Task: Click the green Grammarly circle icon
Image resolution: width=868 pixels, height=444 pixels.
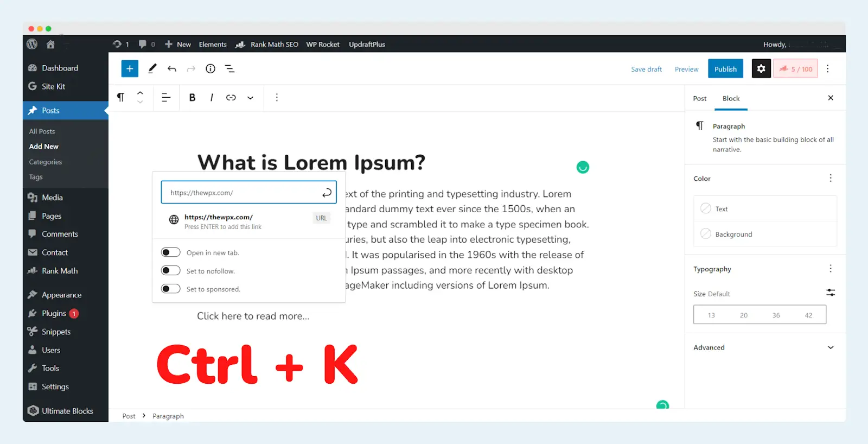Action: tap(583, 167)
